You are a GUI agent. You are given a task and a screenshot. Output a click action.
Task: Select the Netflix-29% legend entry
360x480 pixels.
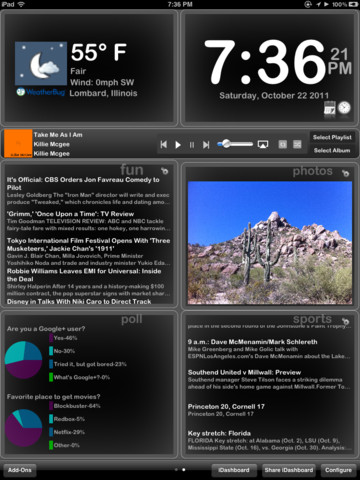click(x=67, y=432)
